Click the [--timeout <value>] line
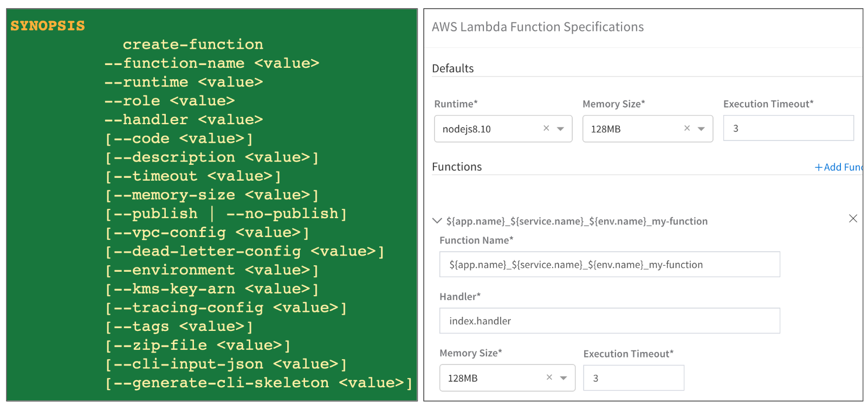This screenshot has height=409, width=868. pyautogui.click(x=193, y=176)
